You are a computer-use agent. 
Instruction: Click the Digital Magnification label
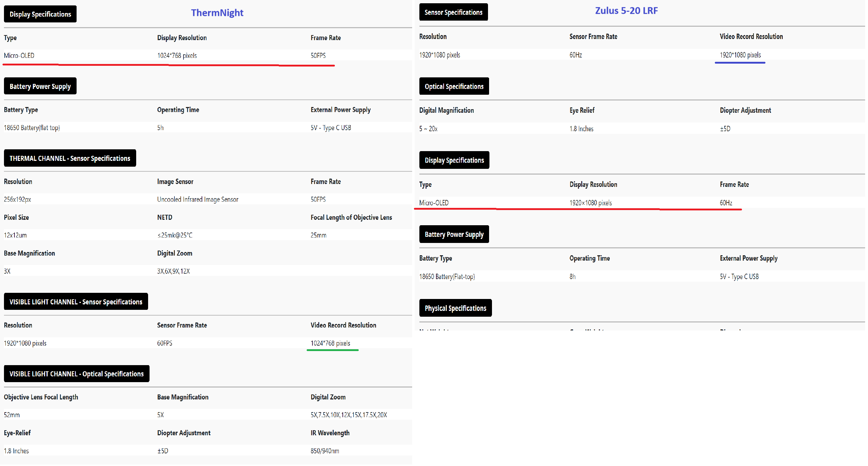point(446,110)
